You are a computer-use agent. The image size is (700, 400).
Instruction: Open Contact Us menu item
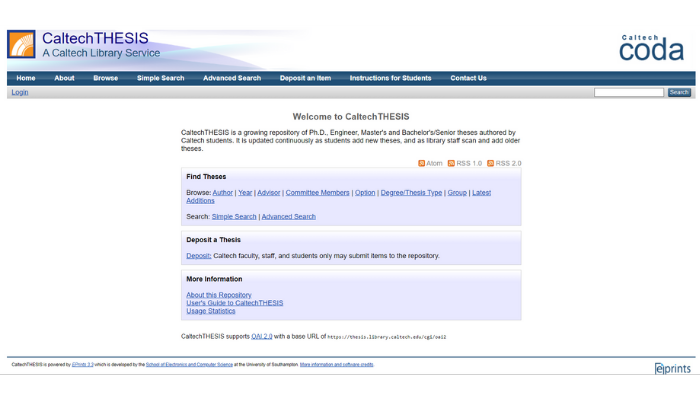(468, 78)
